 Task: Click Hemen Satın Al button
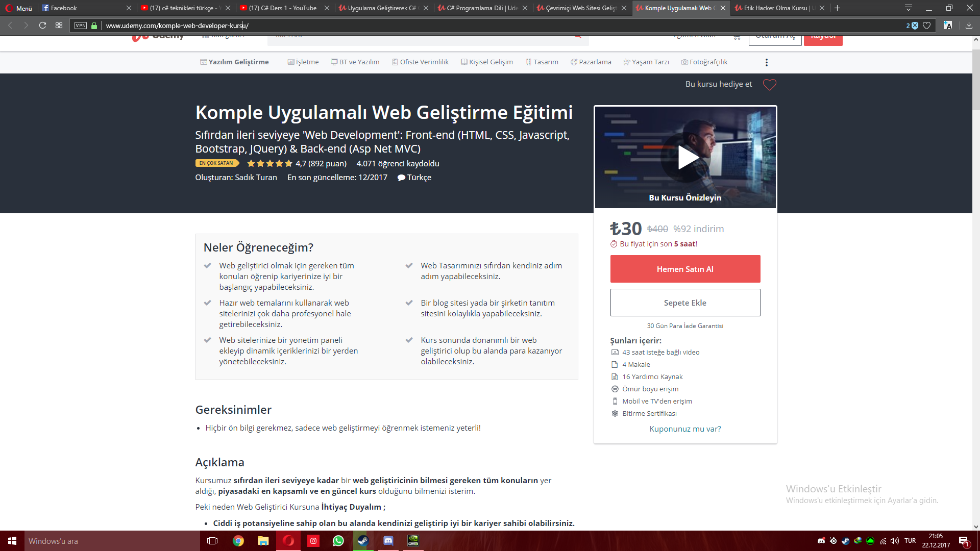click(685, 269)
